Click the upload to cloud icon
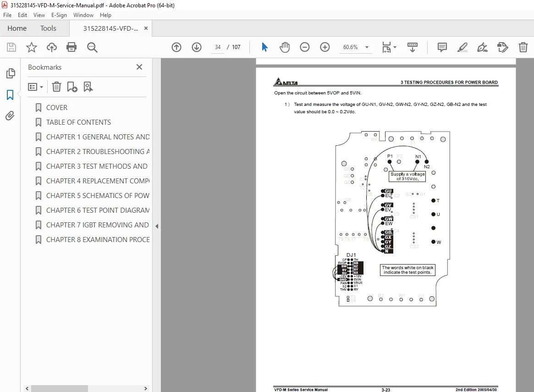This screenshot has height=392, width=534. coord(52,47)
